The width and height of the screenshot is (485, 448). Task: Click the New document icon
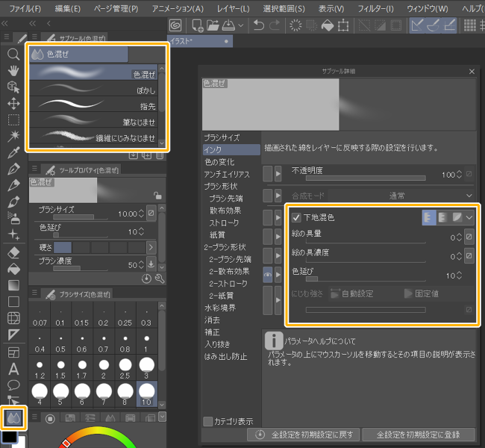coord(197,25)
